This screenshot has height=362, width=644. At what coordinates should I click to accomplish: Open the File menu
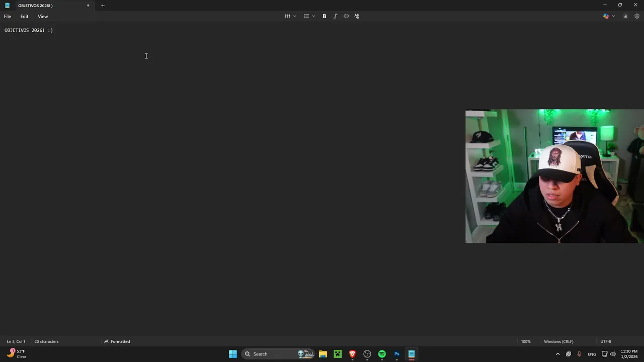pos(8,17)
